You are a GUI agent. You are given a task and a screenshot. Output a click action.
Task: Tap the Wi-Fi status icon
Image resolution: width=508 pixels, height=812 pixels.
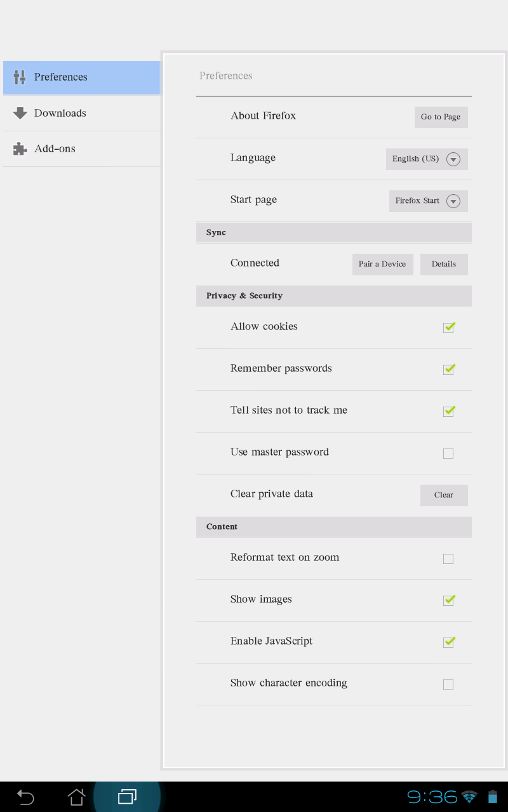pyautogui.click(x=469, y=797)
